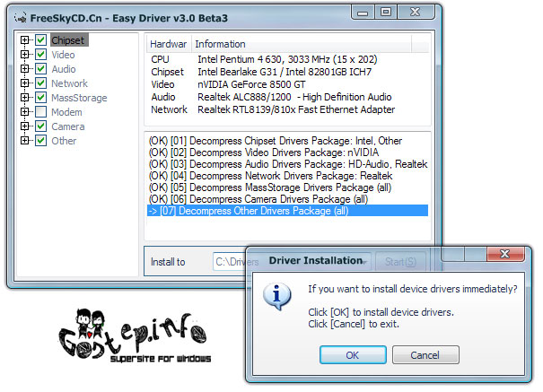Select the Camera tree item label
The width and height of the screenshot is (543, 392).
point(68,126)
